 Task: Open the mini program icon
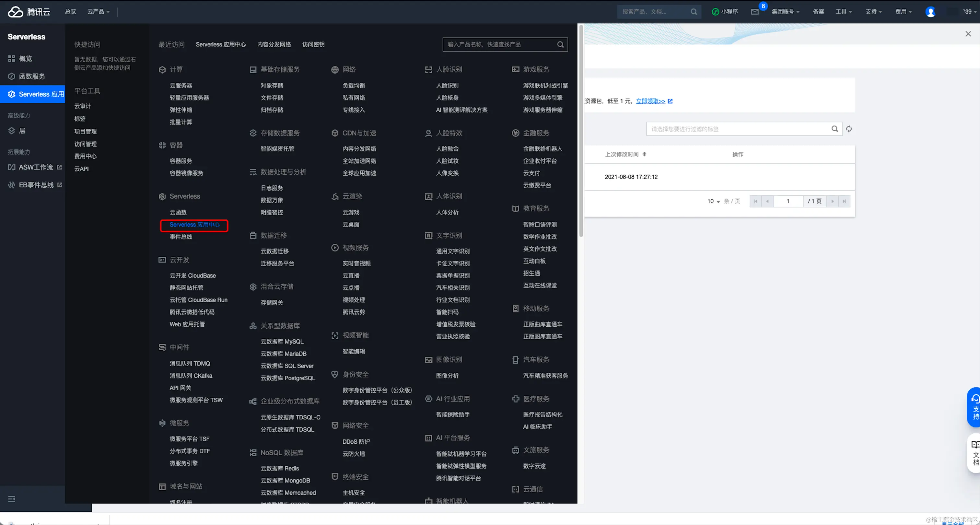click(715, 12)
